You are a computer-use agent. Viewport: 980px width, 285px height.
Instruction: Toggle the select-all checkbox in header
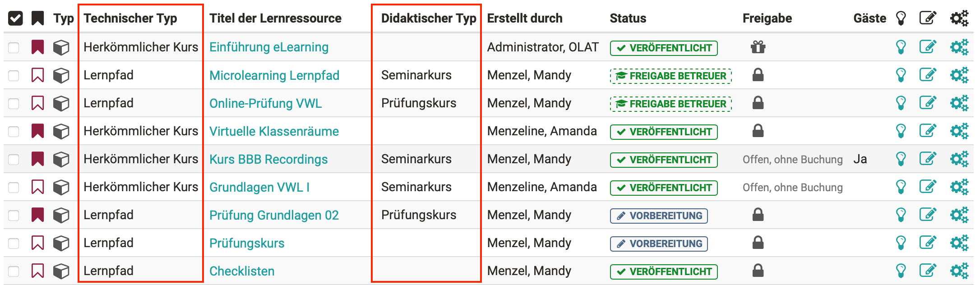coord(15,18)
